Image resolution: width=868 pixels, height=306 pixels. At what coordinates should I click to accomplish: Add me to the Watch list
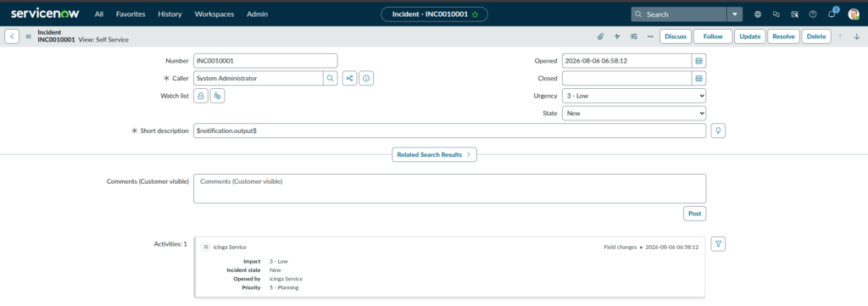pyautogui.click(x=218, y=96)
